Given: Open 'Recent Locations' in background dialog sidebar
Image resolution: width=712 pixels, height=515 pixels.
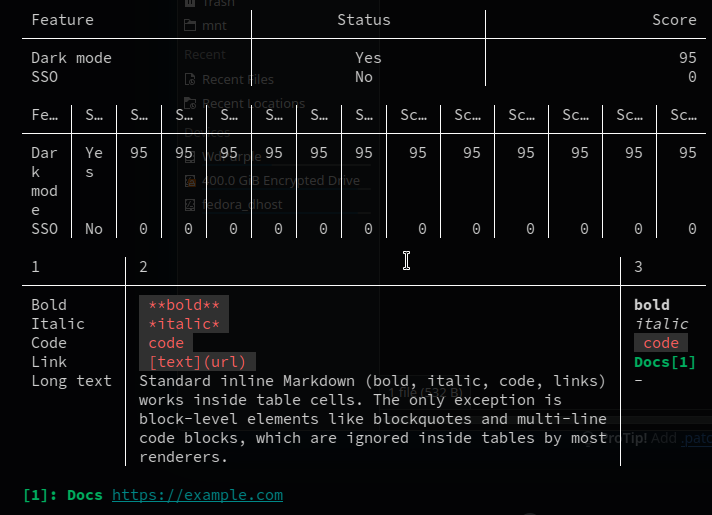Looking at the screenshot, I should tap(253, 104).
